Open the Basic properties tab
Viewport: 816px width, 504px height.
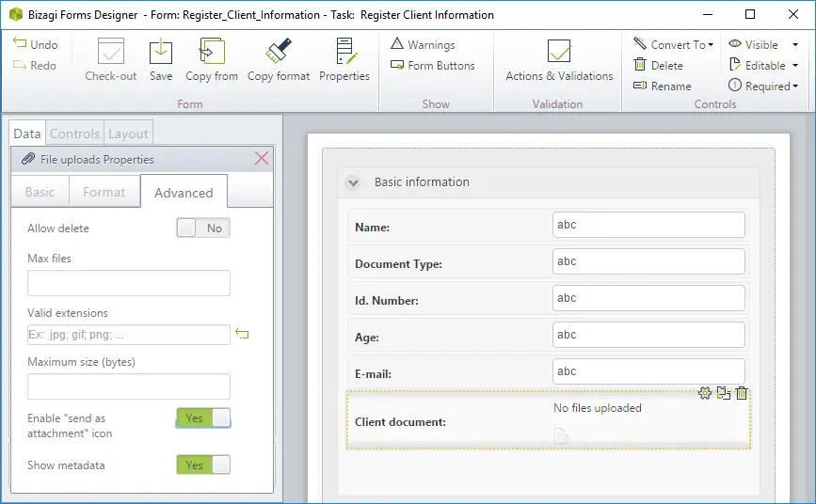click(x=40, y=192)
